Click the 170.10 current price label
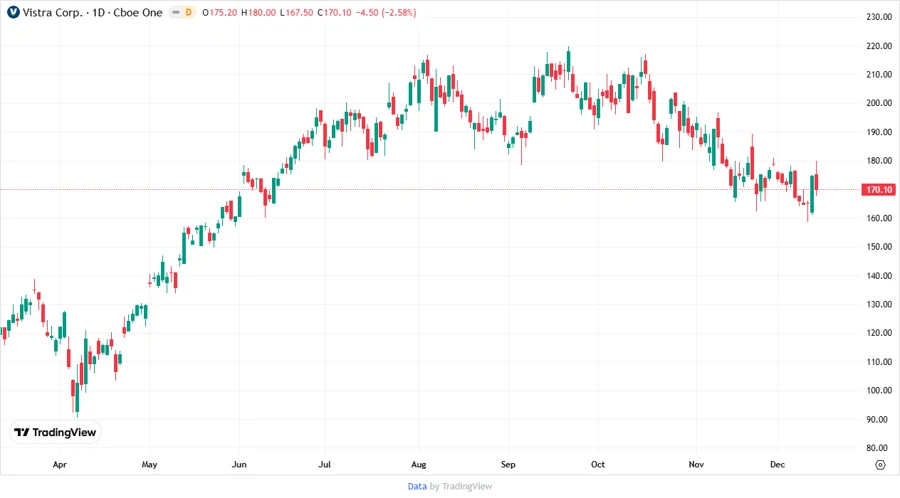The width and height of the screenshot is (900, 498). (x=879, y=189)
